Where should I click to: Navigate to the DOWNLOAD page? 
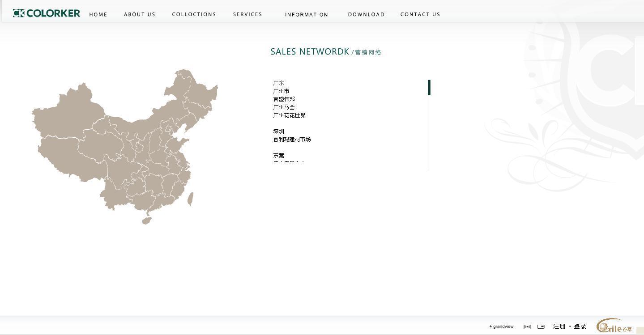[x=366, y=14]
